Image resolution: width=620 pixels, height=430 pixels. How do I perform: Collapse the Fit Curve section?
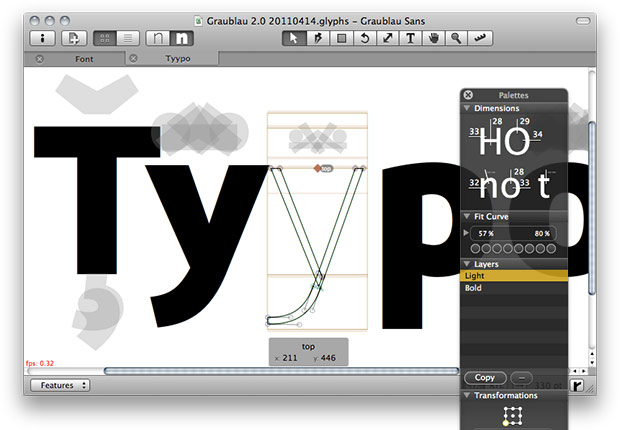pyautogui.click(x=467, y=216)
